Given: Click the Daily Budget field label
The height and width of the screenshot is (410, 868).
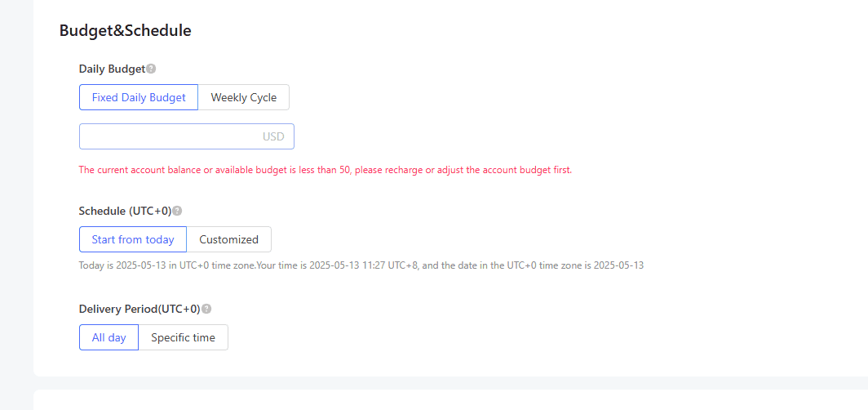Looking at the screenshot, I should [112, 69].
